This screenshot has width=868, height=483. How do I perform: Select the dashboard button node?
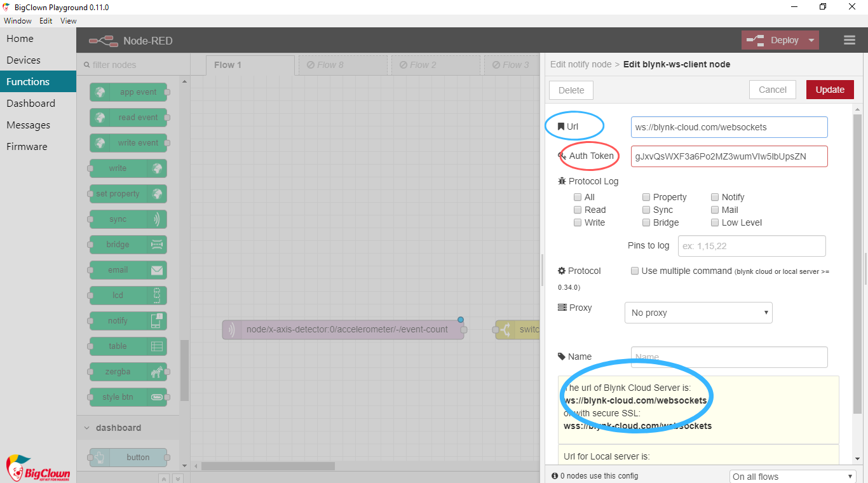128,458
